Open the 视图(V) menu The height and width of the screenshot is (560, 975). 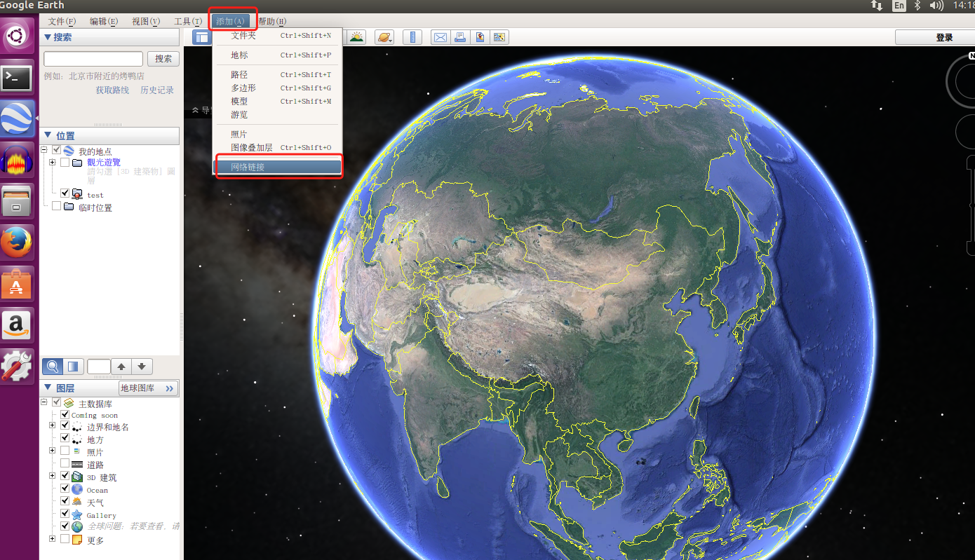click(146, 21)
